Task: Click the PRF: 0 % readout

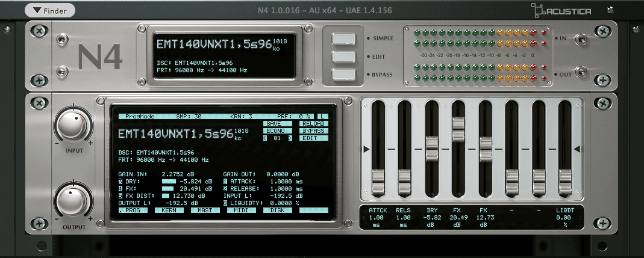Action: (293, 117)
